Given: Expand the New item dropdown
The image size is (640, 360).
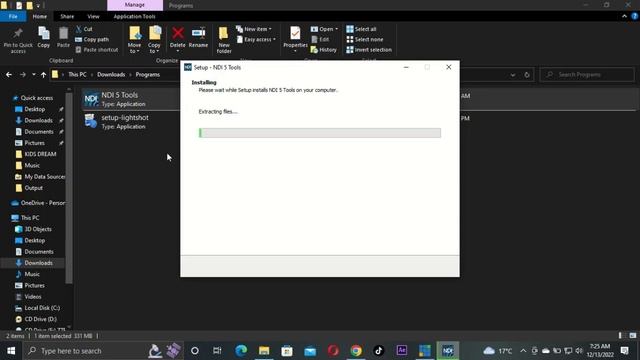Looking at the screenshot, I should (253, 29).
